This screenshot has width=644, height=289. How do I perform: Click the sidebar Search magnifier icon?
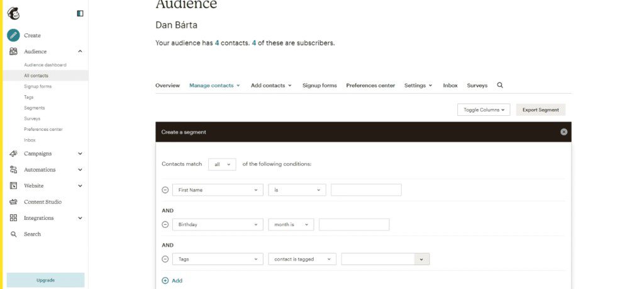(x=13, y=234)
